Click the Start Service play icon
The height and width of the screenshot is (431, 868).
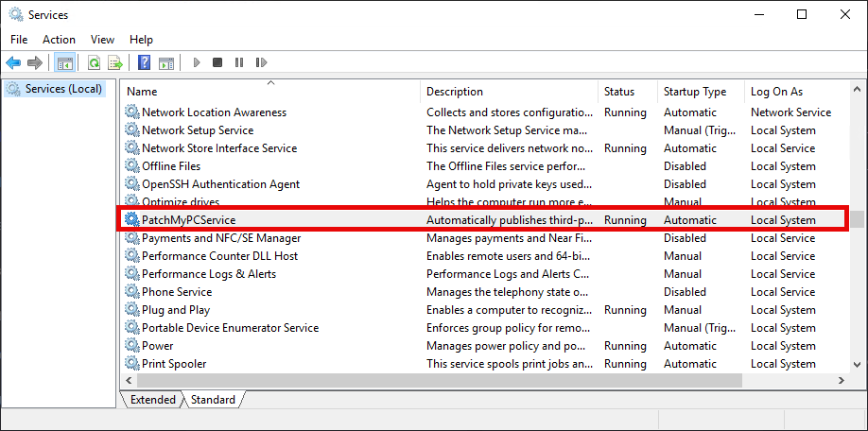click(x=197, y=62)
